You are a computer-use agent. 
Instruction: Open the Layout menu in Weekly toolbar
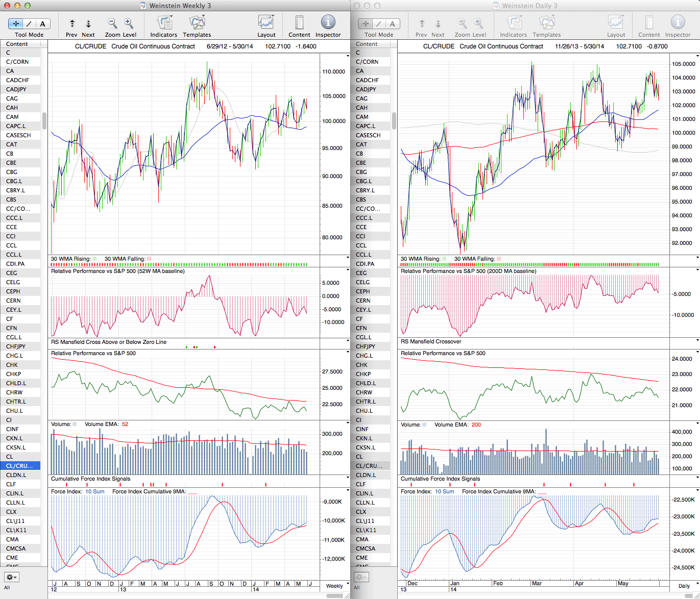pyautogui.click(x=266, y=23)
